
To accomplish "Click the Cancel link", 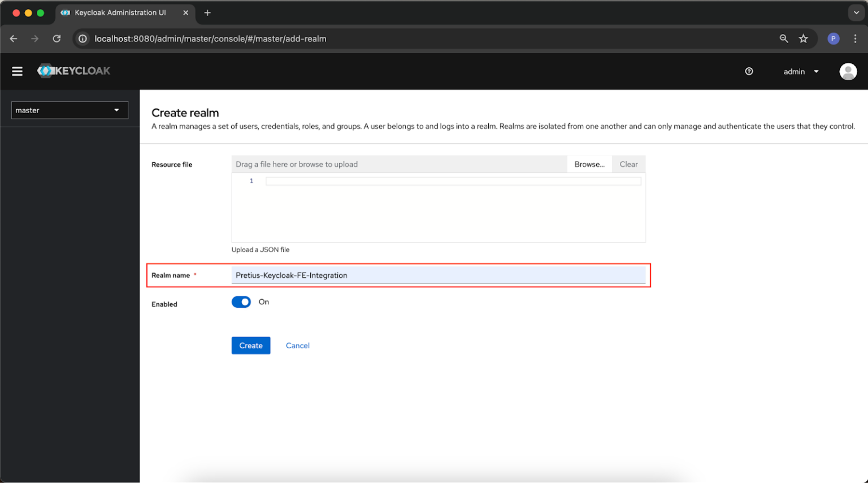I will pos(297,346).
